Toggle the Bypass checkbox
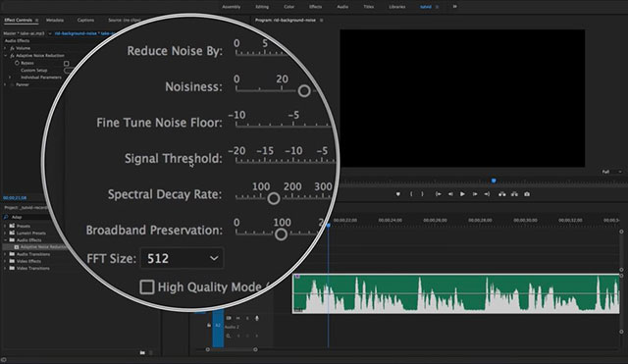The image size is (628, 364). tap(66, 63)
